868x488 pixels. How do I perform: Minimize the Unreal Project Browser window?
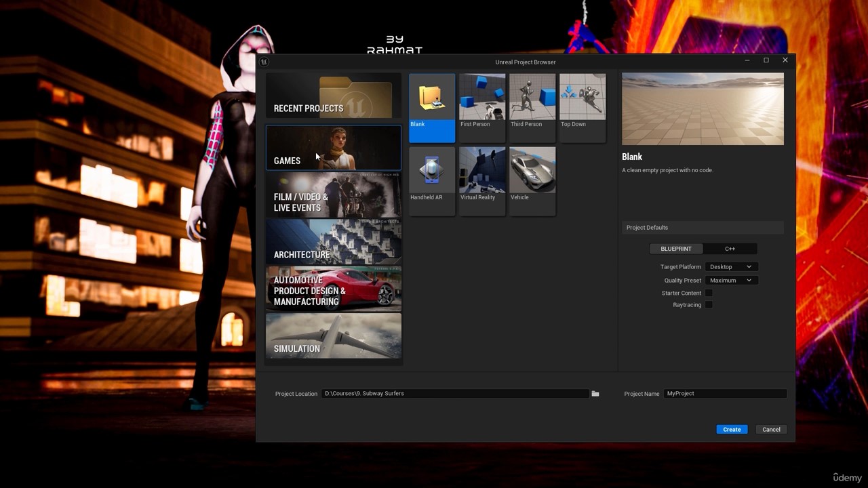pyautogui.click(x=747, y=60)
